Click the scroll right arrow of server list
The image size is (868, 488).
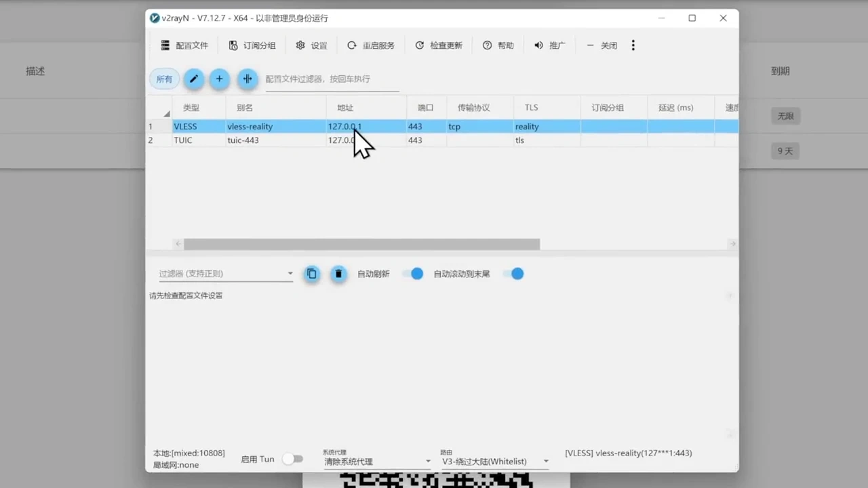[x=732, y=244]
